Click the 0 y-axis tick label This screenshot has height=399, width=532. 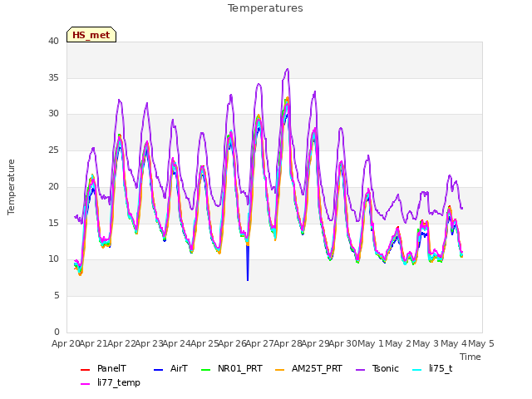click(57, 332)
